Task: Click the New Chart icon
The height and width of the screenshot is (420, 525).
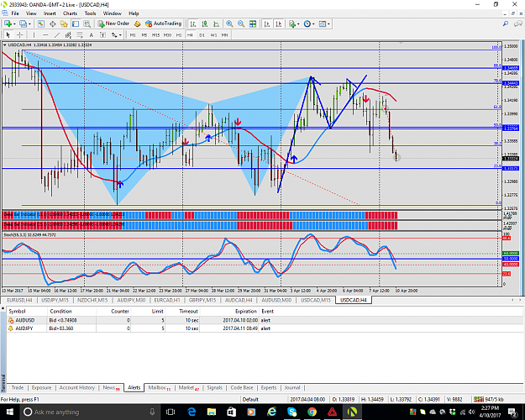Action: [x=8, y=24]
